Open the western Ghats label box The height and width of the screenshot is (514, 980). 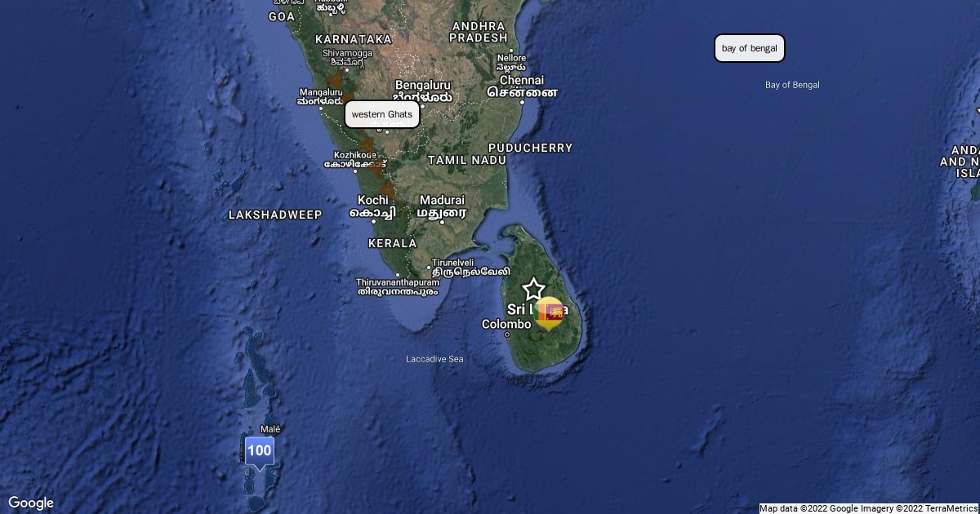[382, 114]
